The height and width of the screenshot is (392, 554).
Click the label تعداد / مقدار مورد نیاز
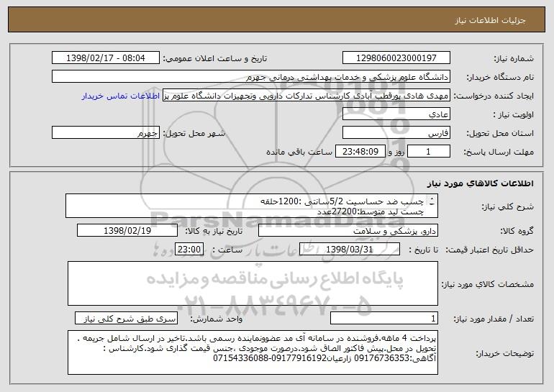pos(494,319)
